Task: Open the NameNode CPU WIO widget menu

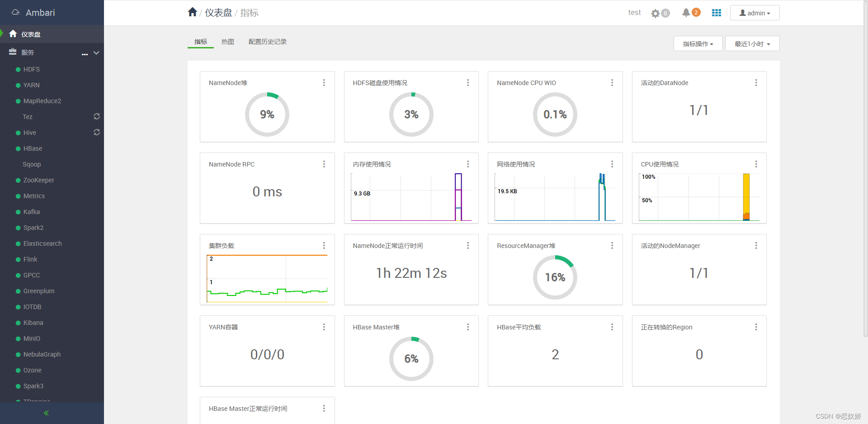Action: [x=612, y=83]
